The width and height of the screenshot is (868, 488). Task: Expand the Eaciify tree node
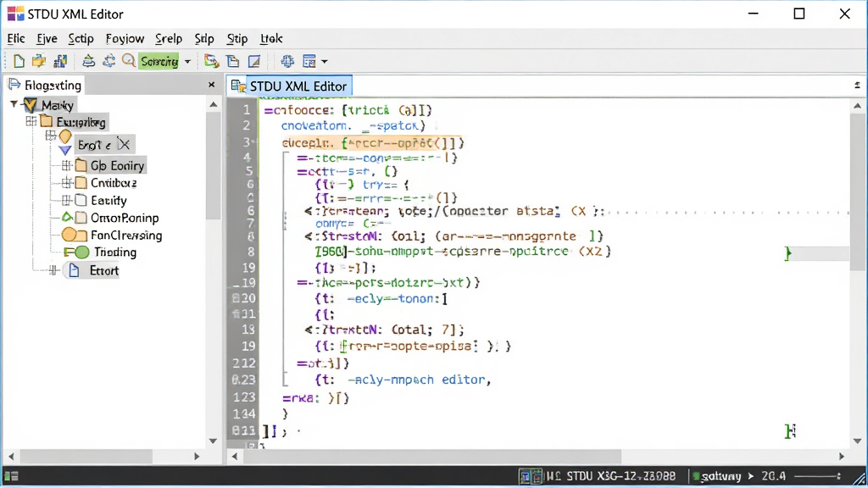pos(66,200)
